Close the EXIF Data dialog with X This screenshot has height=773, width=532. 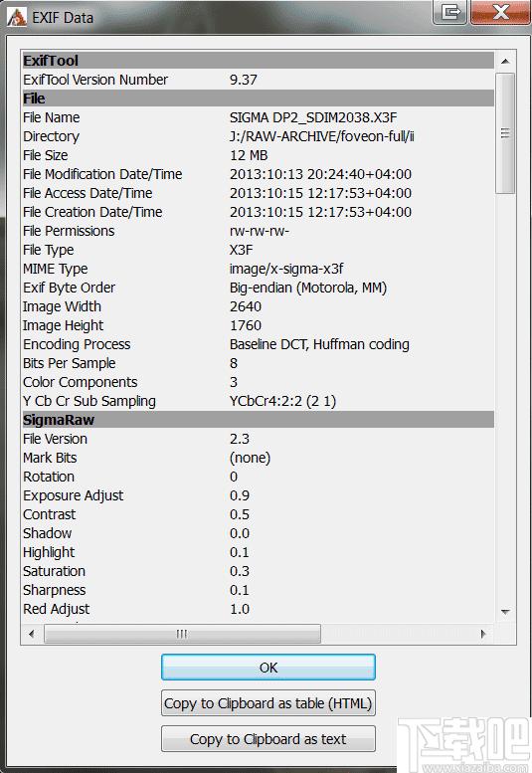click(x=500, y=12)
